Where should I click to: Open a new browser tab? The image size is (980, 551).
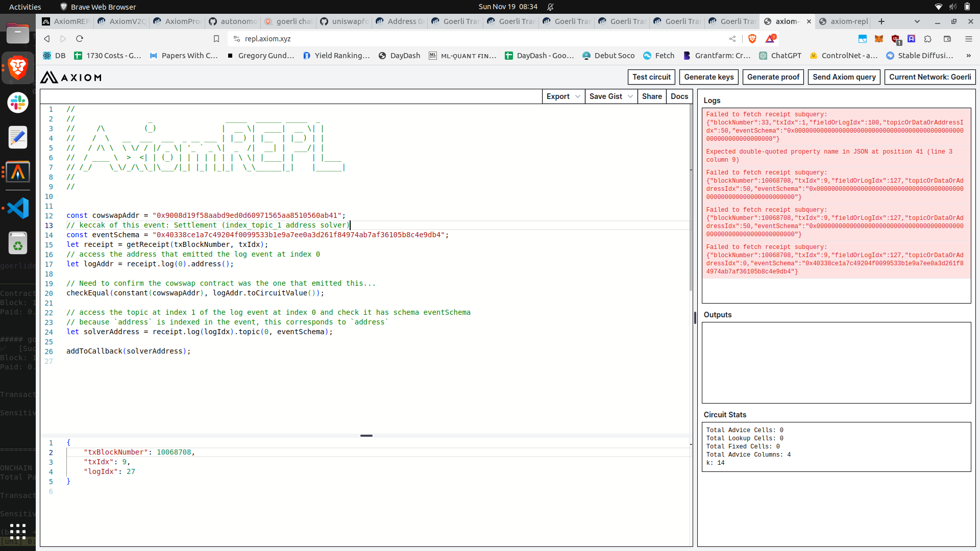point(881,21)
